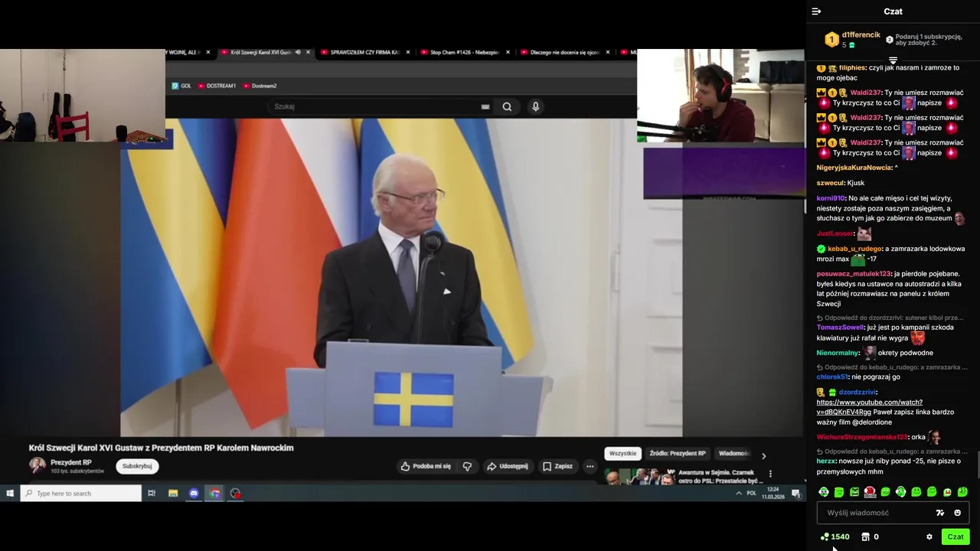Open the 7TV emote menu in the message box
Viewport: 980px width, 551px height.
click(x=940, y=513)
